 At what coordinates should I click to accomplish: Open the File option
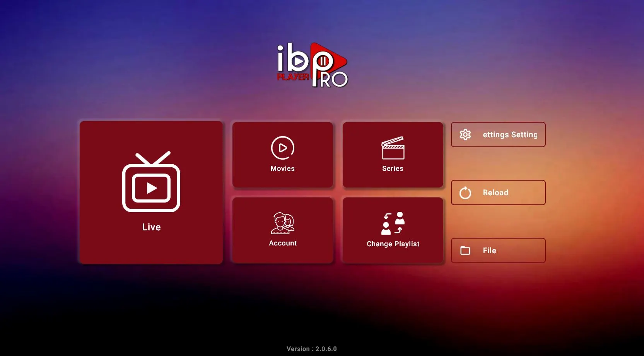(498, 250)
